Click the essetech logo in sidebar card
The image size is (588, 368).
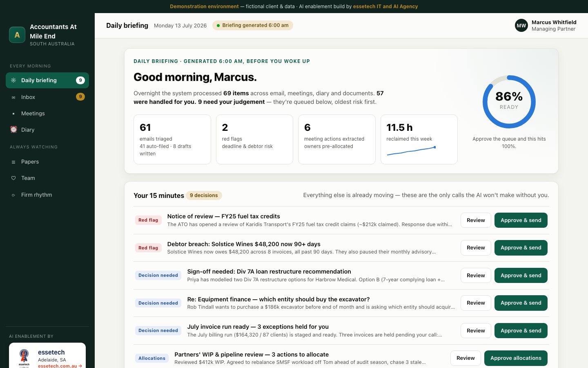(24, 357)
